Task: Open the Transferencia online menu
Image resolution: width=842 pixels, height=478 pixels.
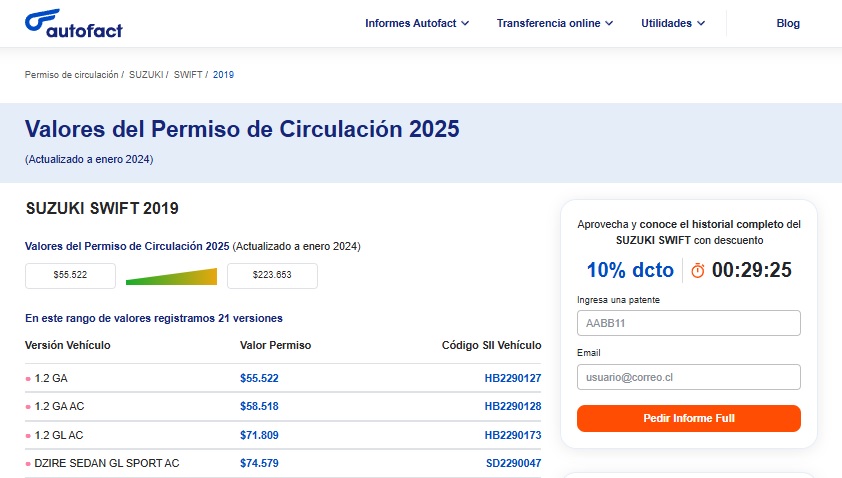Action: coord(555,24)
